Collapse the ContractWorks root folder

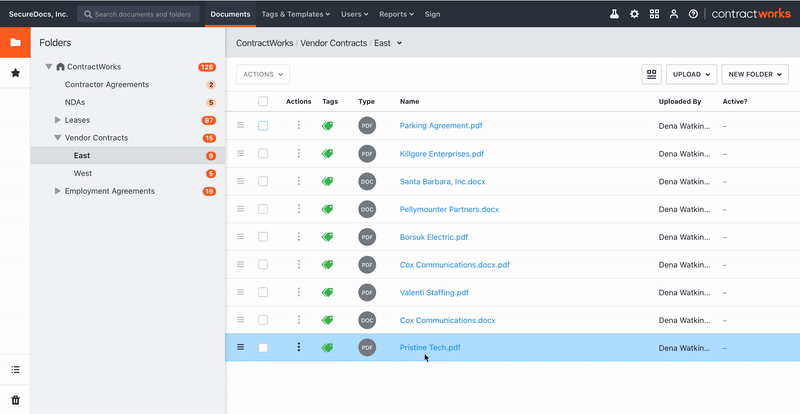point(48,66)
